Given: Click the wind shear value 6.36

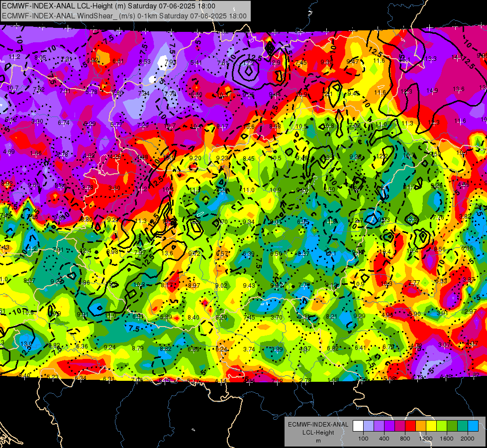Looking at the screenshot, I should pos(82,346).
